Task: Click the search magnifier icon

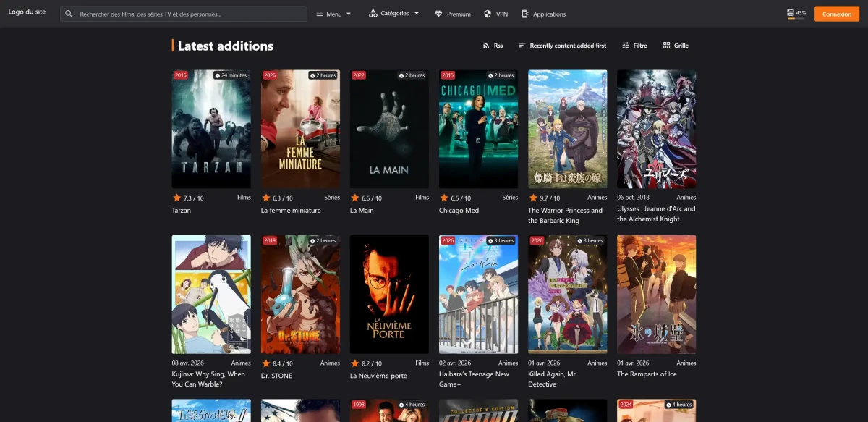Action: point(69,14)
